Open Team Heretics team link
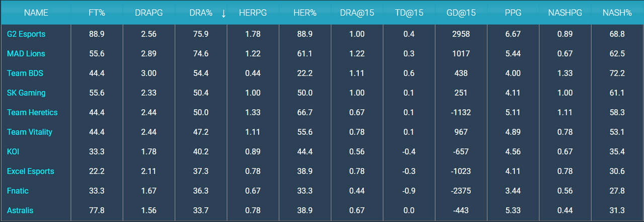The height and width of the screenshot is (222, 644). click(32, 113)
